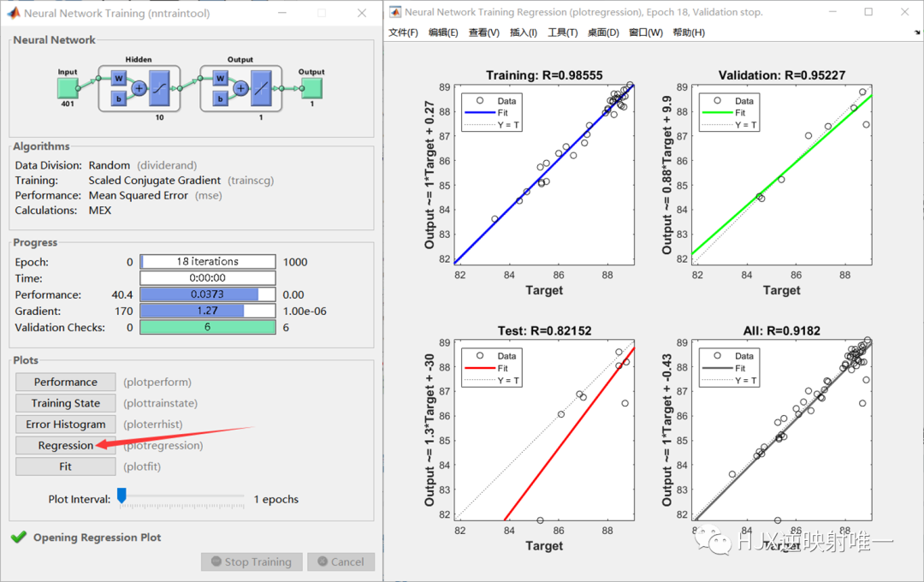Click the dock arrow in regression window menu bar
Image resolution: width=924 pixels, height=582 pixels.
(x=917, y=33)
